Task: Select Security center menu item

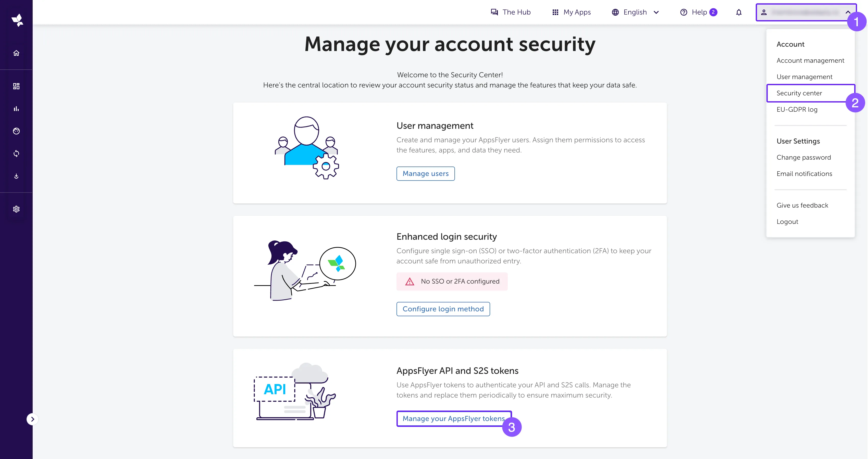Action: (x=799, y=93)
